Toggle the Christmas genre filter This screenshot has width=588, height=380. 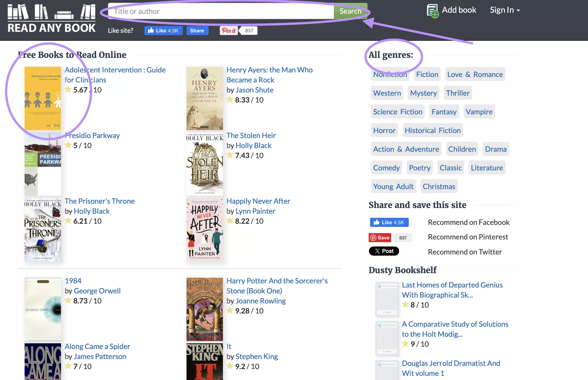[x=439, y=186]
